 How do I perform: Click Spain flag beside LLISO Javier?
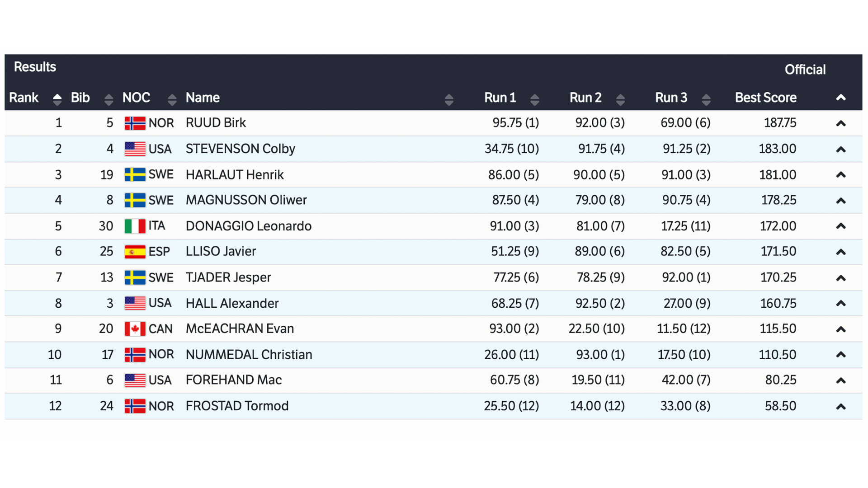(135, 252)
